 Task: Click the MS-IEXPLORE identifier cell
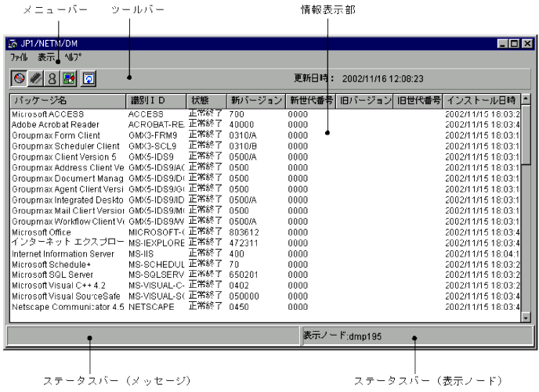tap(157, 243)
